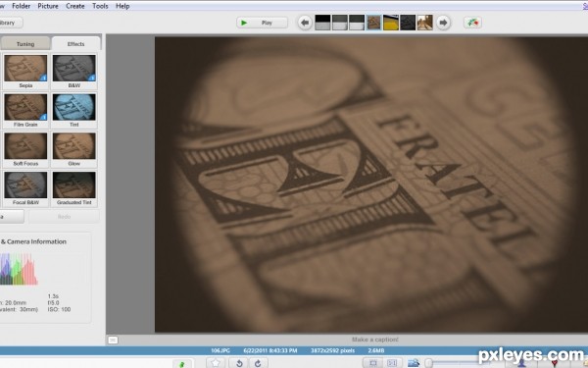Click the green pushpin hold icon

coord(182,363)
